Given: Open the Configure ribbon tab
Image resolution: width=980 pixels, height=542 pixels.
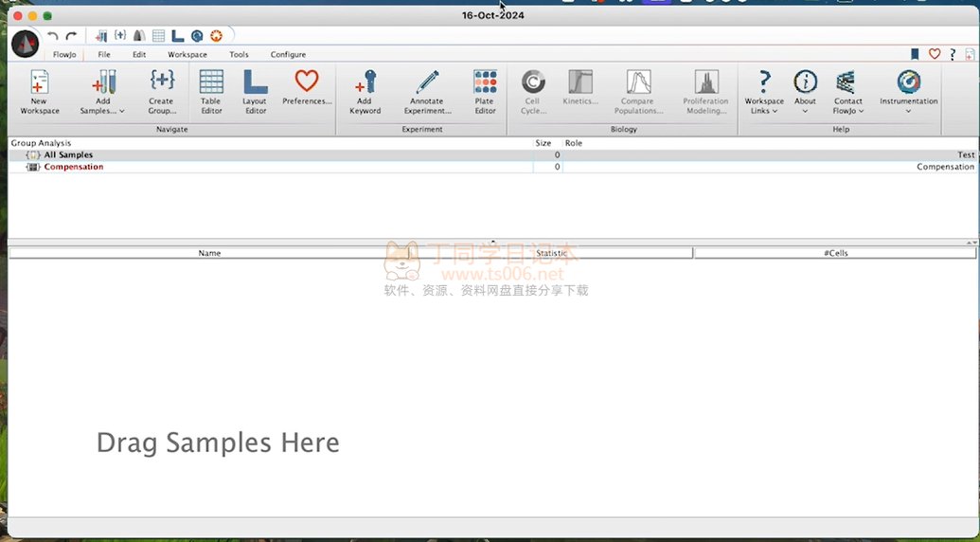Looking at the screenshot, I should pos(288,55).
